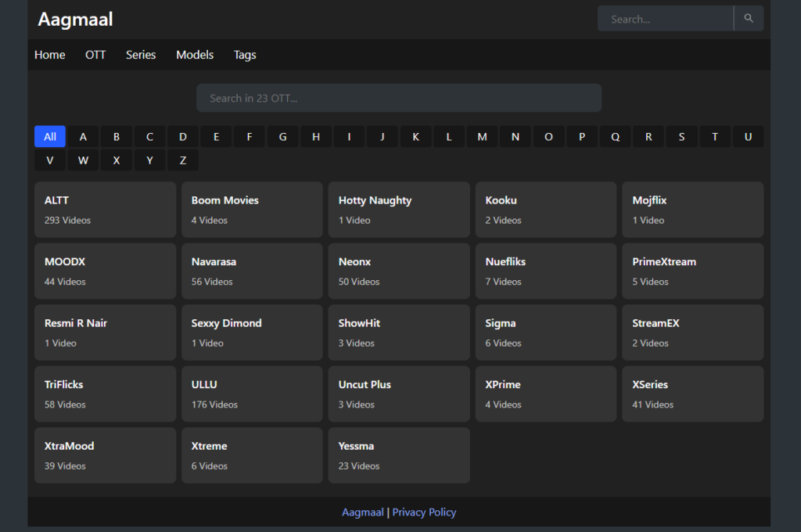Filter by letter V

50,160
